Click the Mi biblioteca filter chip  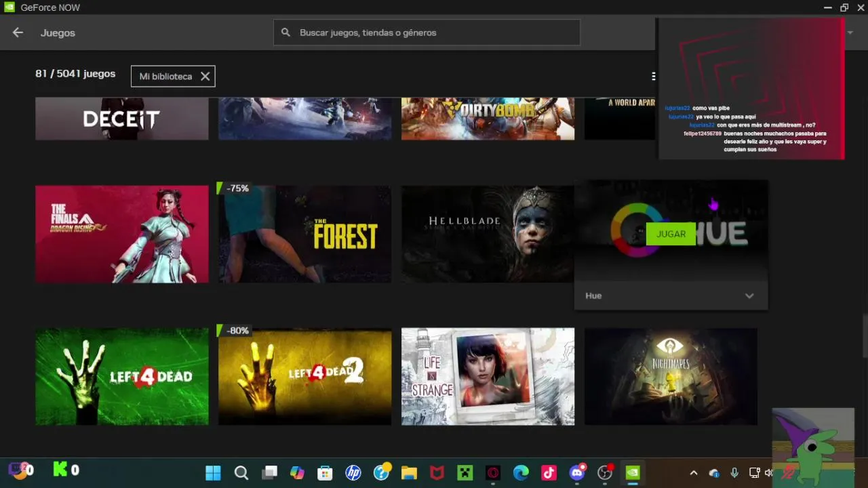[173, 77]
